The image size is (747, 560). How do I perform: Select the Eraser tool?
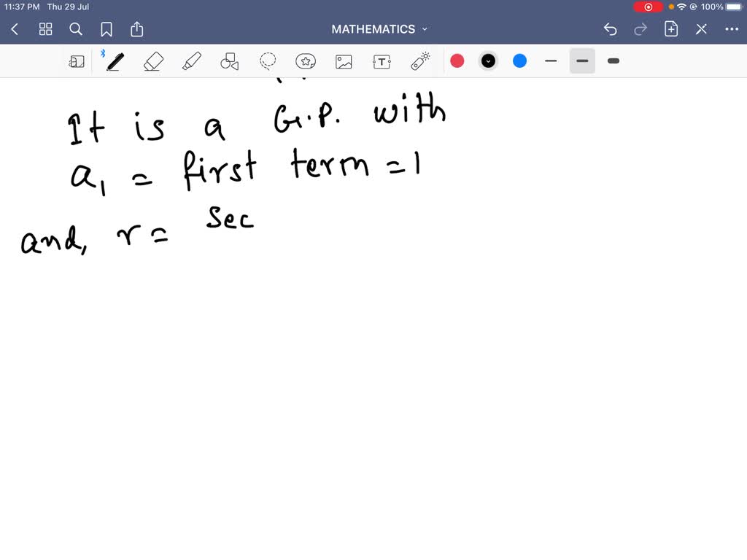coord(153,61)
